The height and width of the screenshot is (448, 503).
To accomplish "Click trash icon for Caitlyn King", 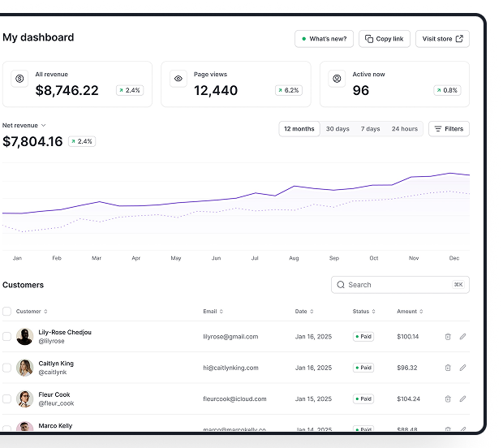I will [447, 368].
